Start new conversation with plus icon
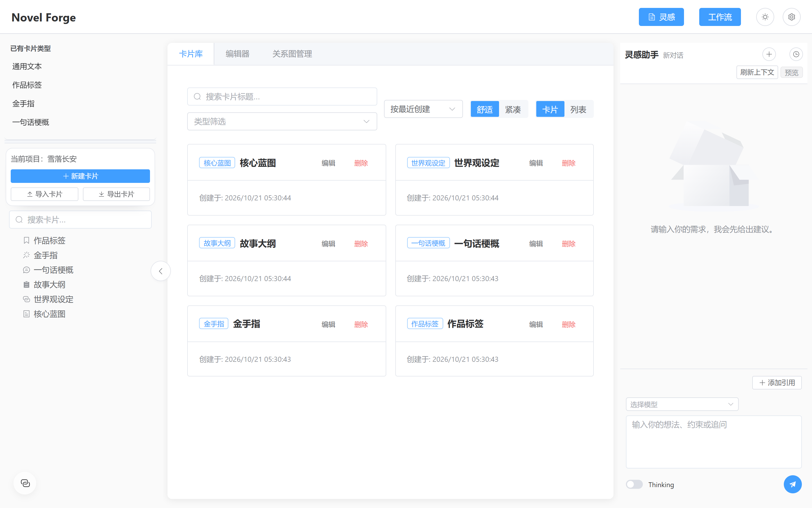This screenshot has width=812, height=508. (x=769, y=54)
